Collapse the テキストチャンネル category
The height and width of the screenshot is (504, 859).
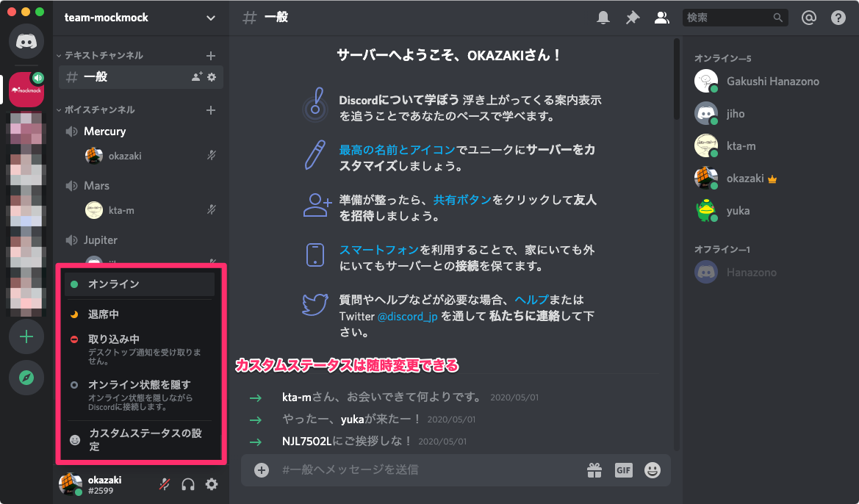tap(88, 55)
